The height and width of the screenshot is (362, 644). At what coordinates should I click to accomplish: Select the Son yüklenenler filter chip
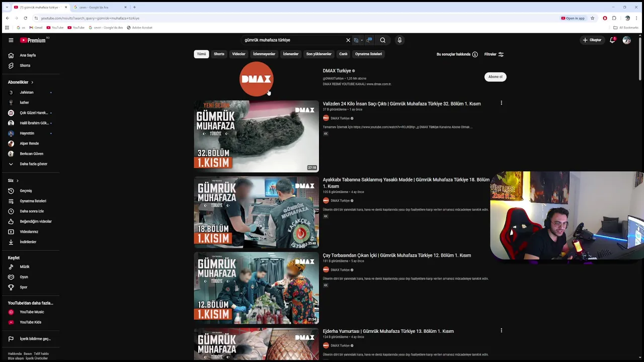coord(319,54)
